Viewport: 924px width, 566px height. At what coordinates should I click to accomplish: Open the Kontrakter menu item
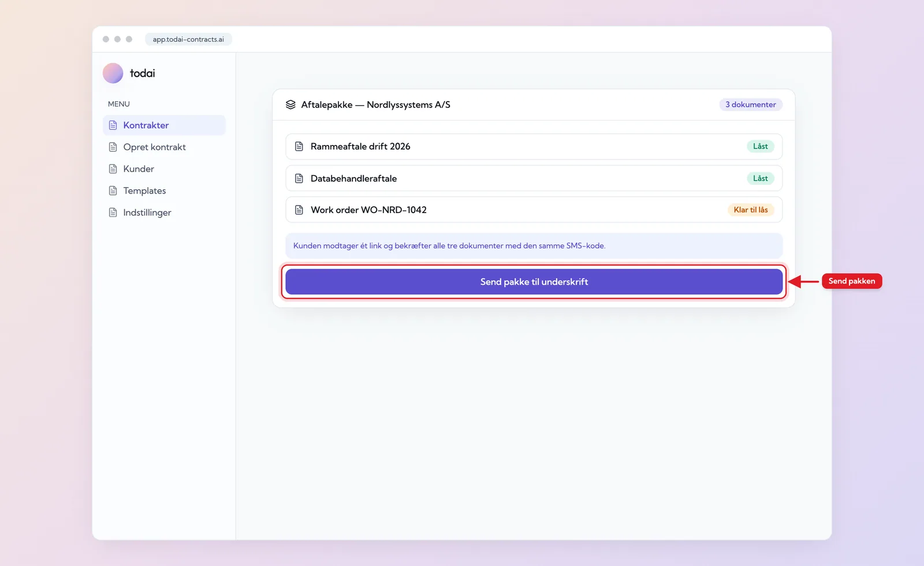click(164, 125)
